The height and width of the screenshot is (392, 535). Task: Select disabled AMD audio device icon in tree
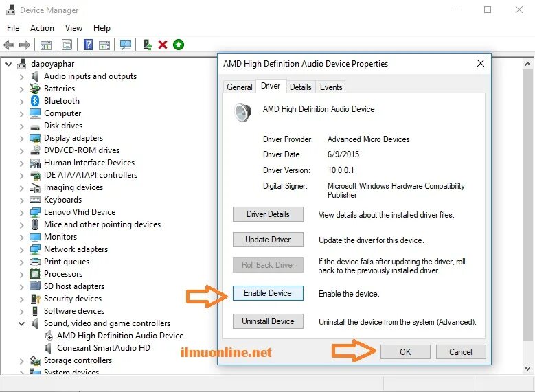click(x=49, y=336)
